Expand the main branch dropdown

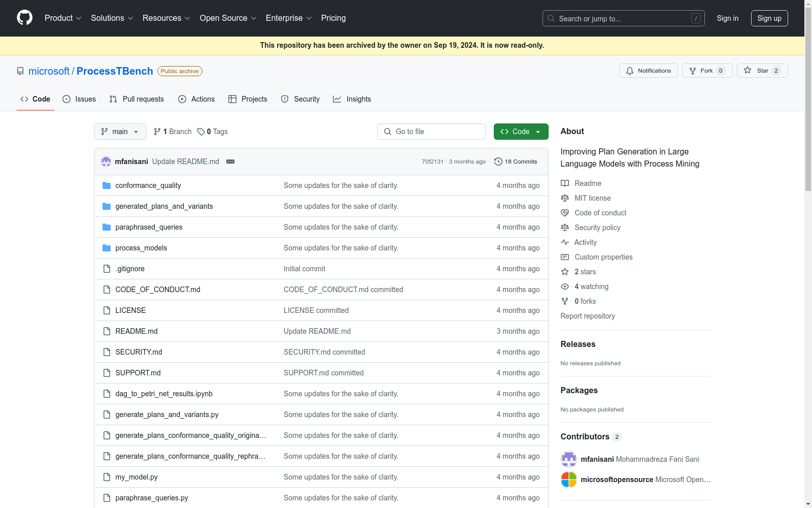120,132
